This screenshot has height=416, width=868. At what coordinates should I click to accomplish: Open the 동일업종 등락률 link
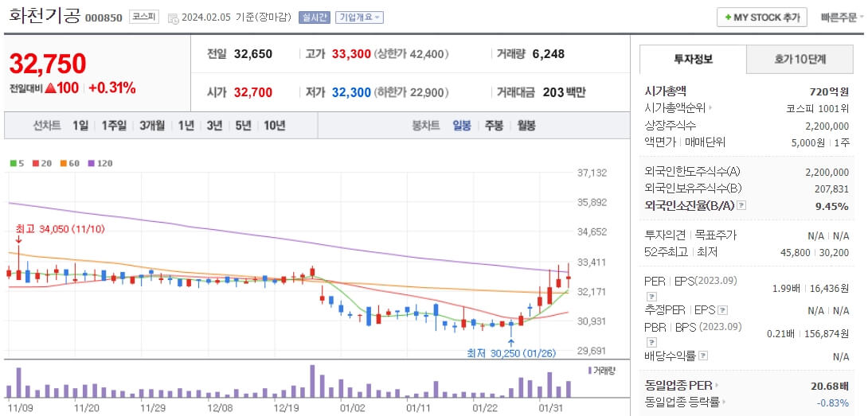tap(686, 402)
